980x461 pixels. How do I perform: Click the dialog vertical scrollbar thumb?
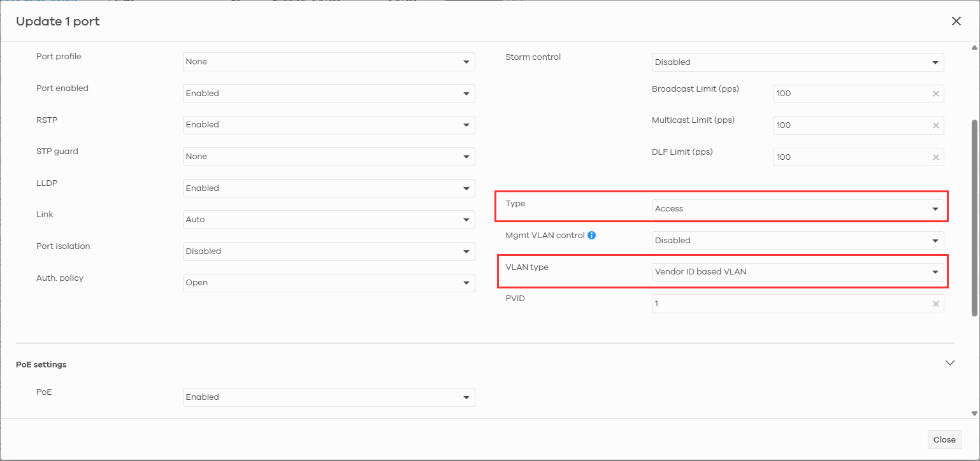(974, 217)
